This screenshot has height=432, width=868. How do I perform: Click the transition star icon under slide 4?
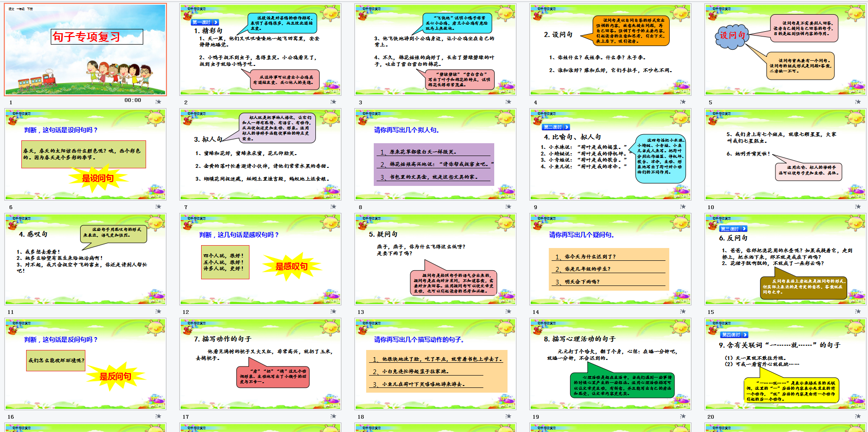pos(683,102)
